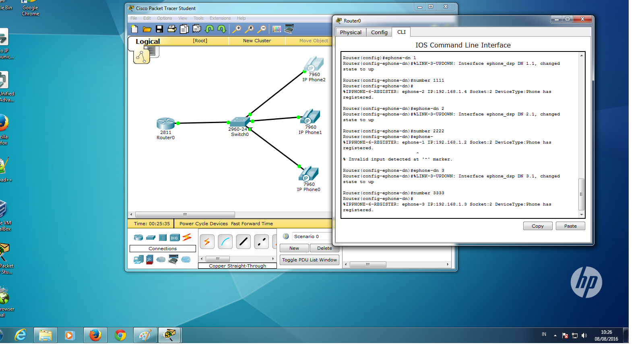Choose the Copper Straight-Through cable
This screenshot has width=644, height=362.
(x=243, y=242)
